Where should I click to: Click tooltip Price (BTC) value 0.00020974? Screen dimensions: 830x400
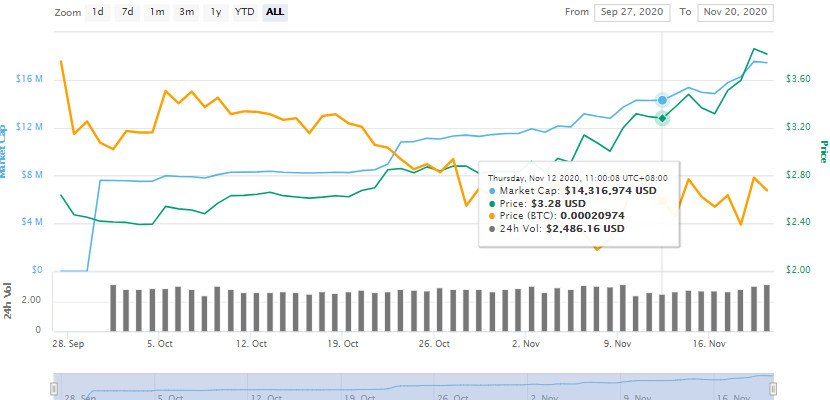[593, 216]
